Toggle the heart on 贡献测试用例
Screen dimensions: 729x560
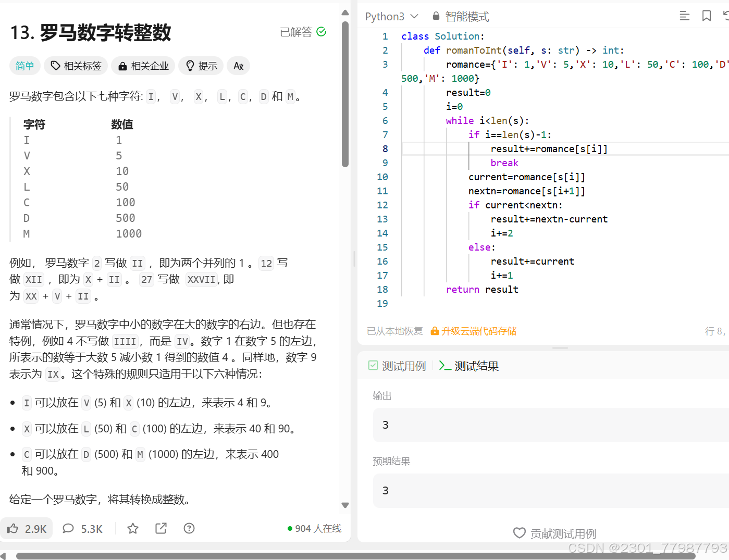coord(520,533)
